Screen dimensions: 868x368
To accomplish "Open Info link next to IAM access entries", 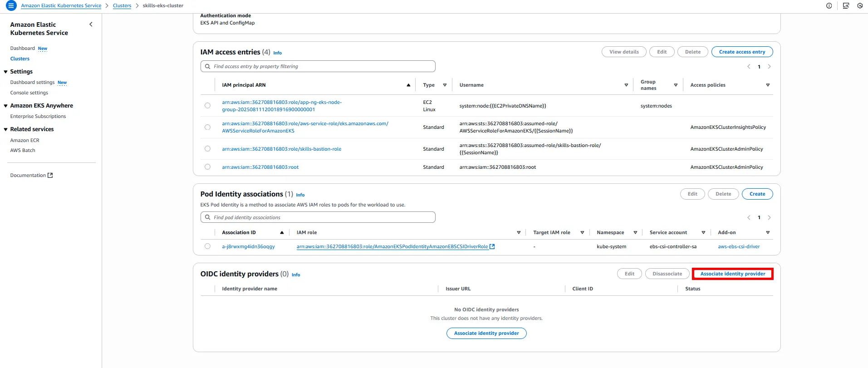I will (277, 53).
